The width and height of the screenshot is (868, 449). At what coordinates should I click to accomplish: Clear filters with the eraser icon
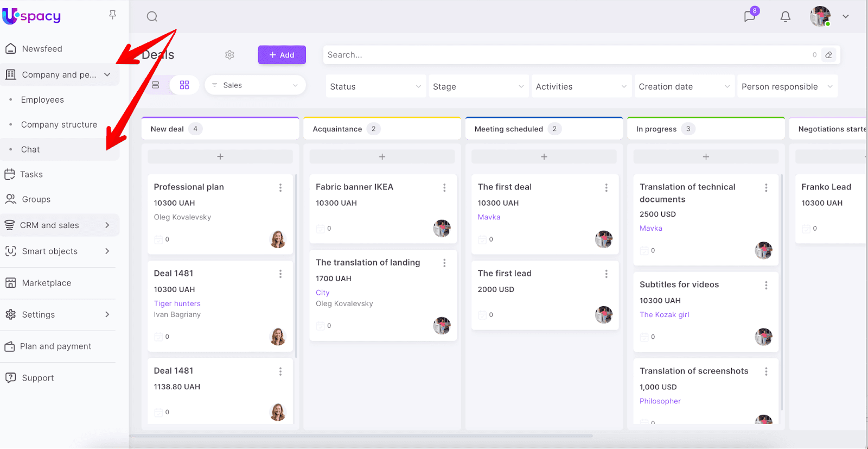pyautogui.click(x=828, y=55)
